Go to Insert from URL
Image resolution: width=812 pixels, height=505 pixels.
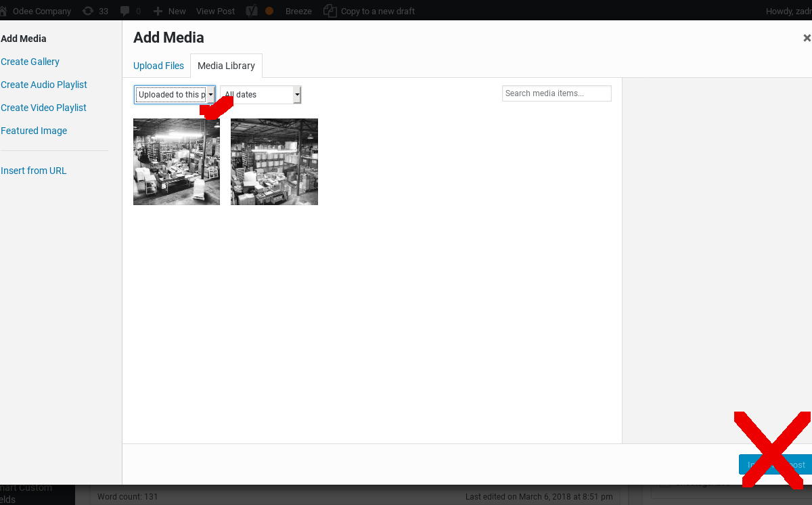click(34, 171)
